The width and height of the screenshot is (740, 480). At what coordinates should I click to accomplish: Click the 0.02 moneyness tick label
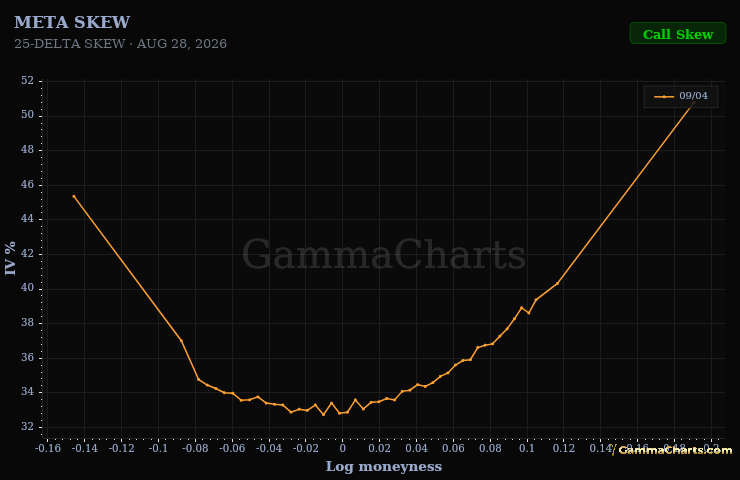click(x=379, y=448)
